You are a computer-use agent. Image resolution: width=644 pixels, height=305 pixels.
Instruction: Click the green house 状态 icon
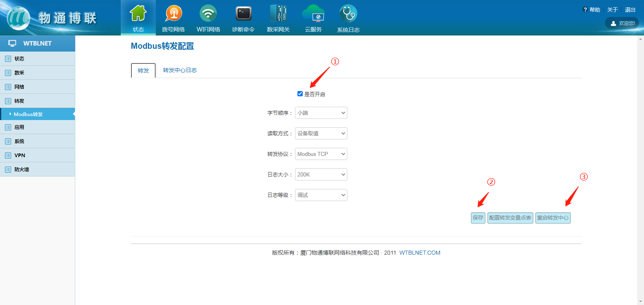[x=138, y=14]
